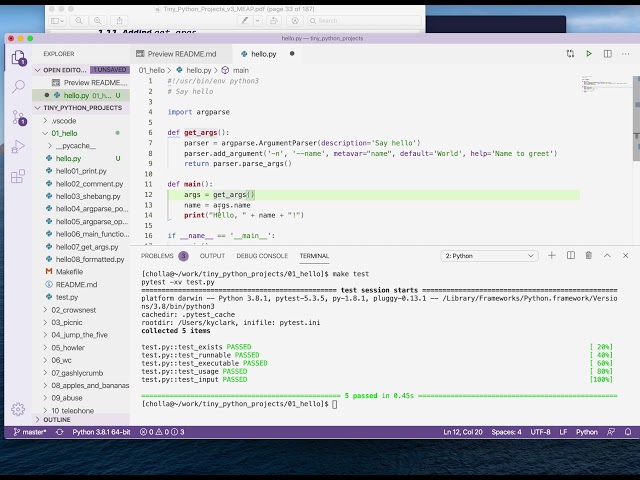Open changes compare icon in editor toolbar
The image size is (640, 480).
click(570, 53)
